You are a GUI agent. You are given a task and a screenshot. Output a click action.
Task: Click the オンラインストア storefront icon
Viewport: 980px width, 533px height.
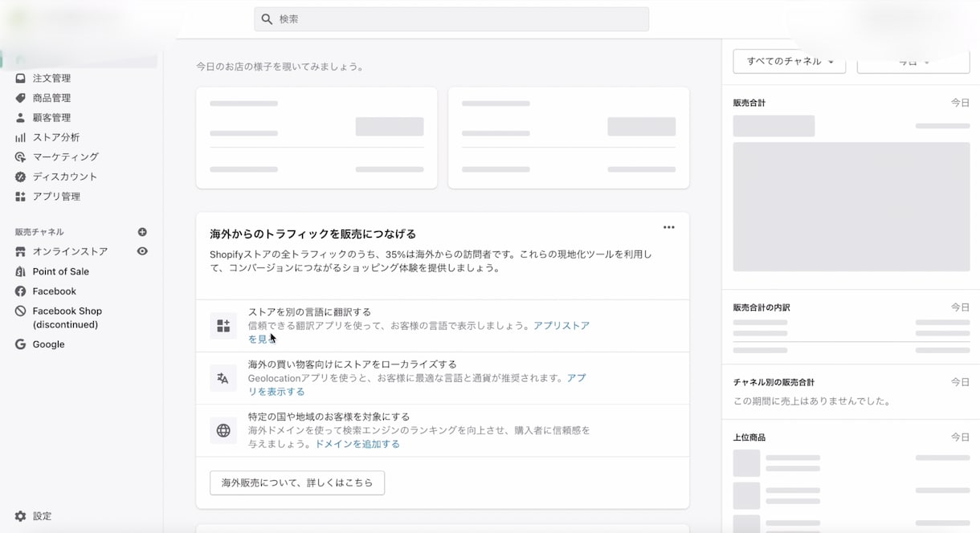pyautogui.click(x=20, y=251)
